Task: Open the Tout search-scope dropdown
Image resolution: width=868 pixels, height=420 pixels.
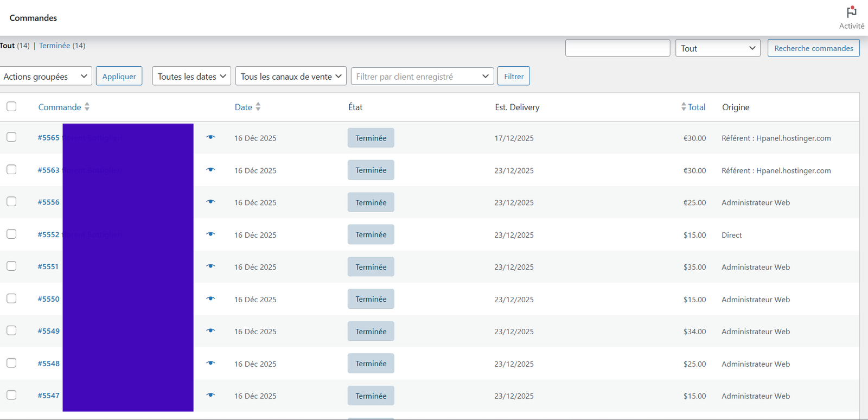Action: 718,48
